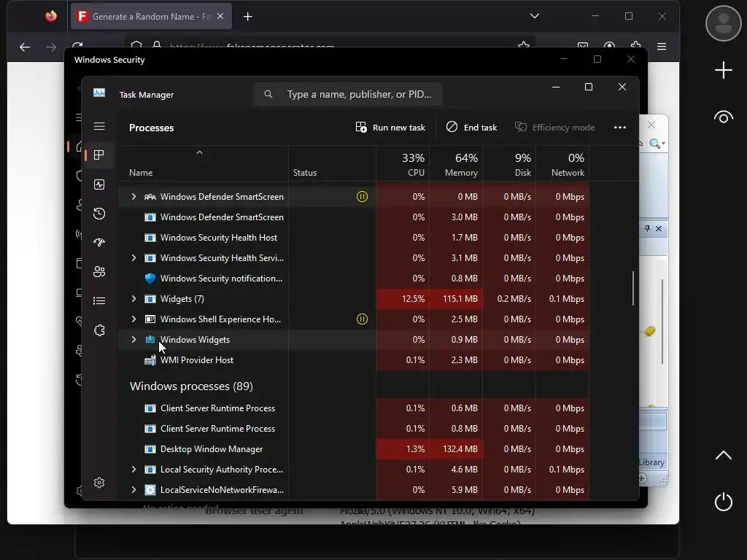Expand the Widgets (7) process group
Viewport: 747px width, 560px height.
click(x=134, y=298)
